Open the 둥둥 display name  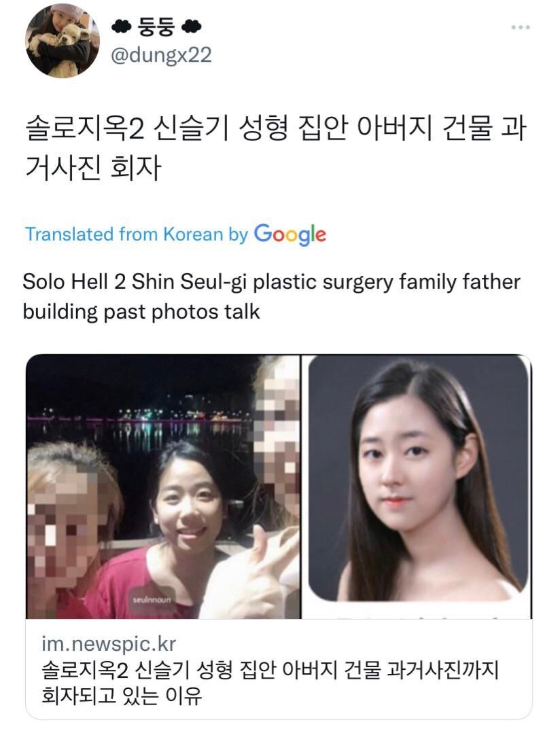coord(156,27)
